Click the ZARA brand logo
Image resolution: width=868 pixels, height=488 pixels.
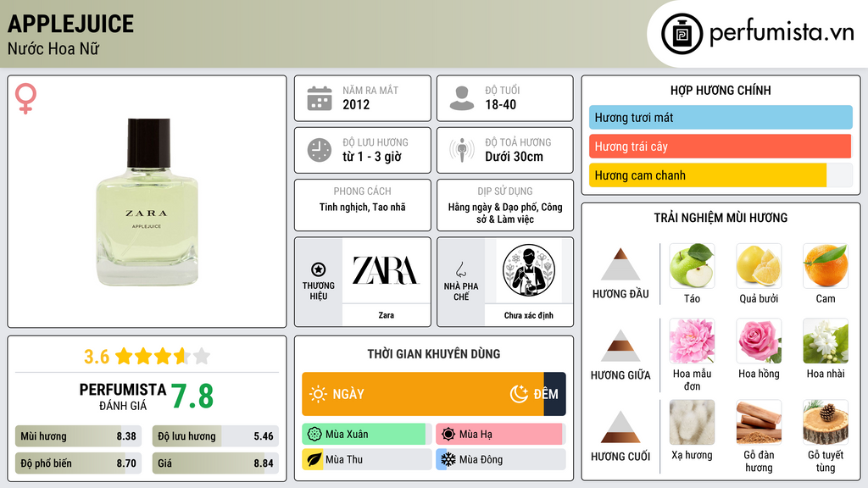point(386,270)
